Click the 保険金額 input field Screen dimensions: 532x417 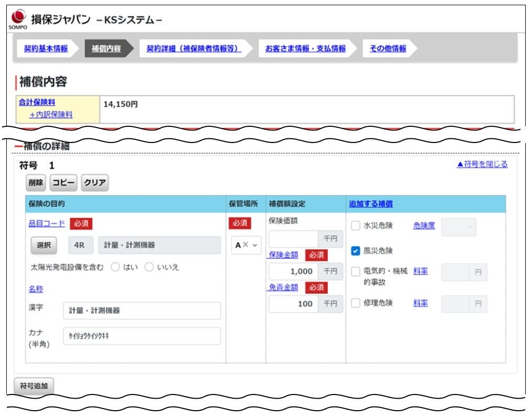pyautogui.click(x=293, y=271)
